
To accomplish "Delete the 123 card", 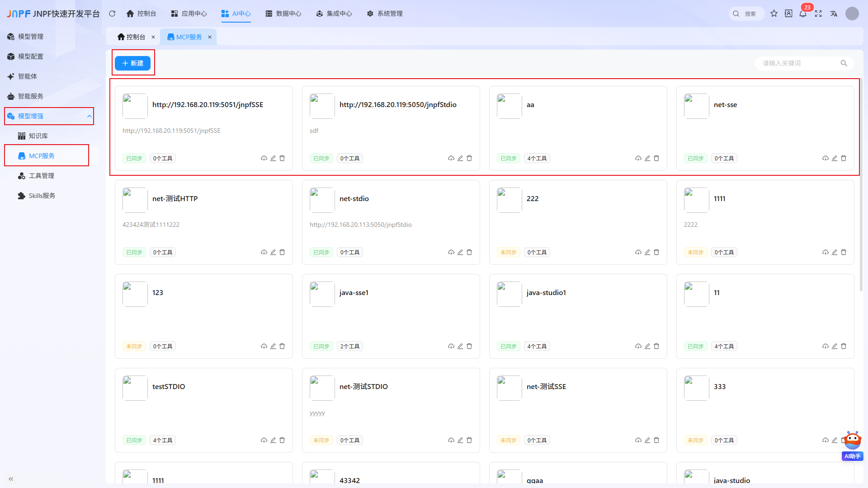I will coord(282,346).
